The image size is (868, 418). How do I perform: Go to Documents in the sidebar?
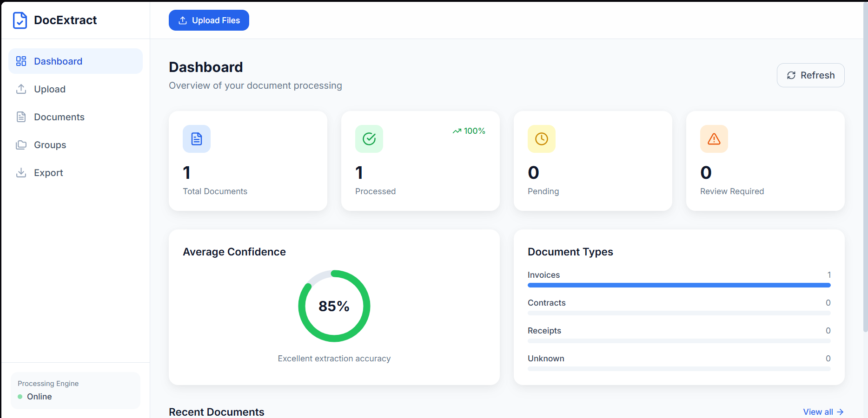(59, 117)
